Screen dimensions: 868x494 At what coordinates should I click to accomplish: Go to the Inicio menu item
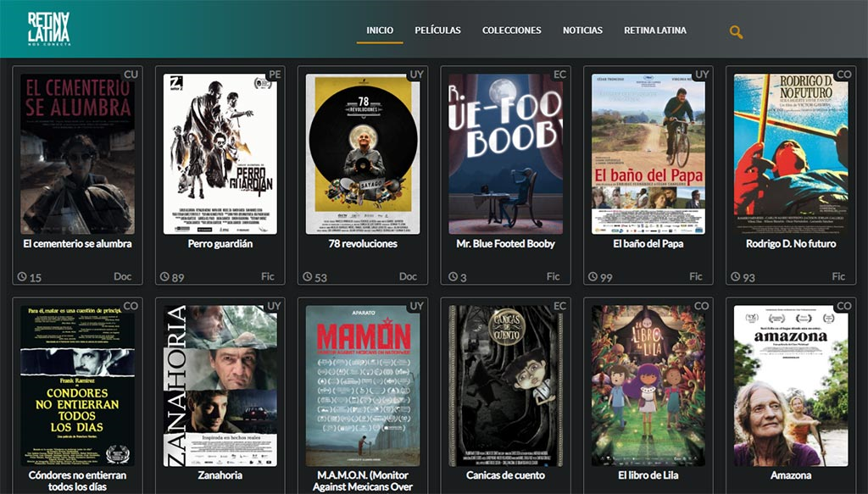[380, 31]
